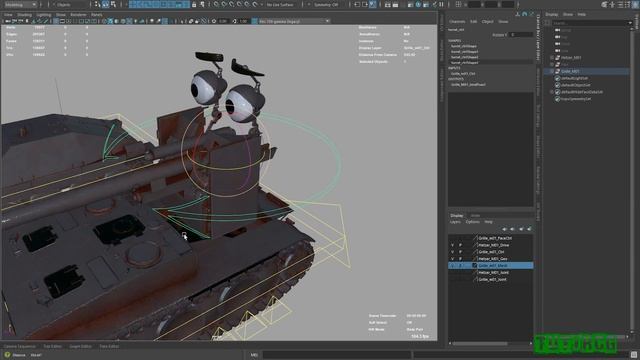Image resolution: width=640 pixels, height=360 pixels.
Task: Click the viewport gamma value field
Action: (x=244, y=21)
